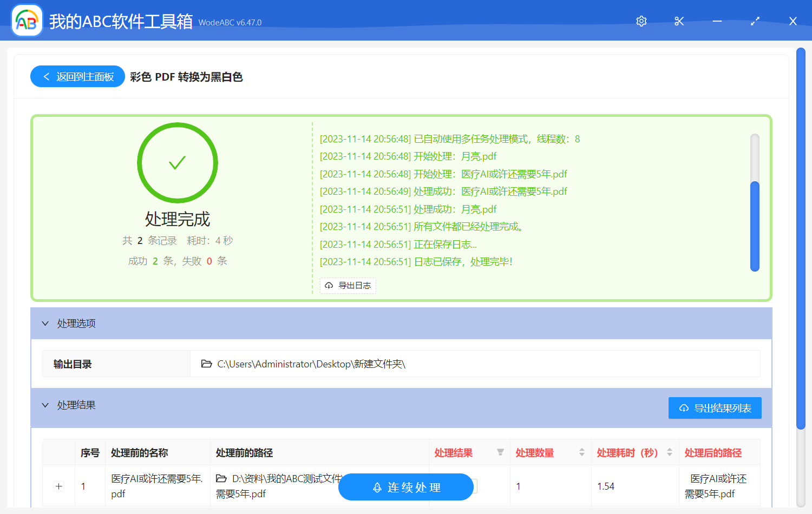Click the folder icon beside the output directory
Screen dimensions: 812x514
(206, 364)
